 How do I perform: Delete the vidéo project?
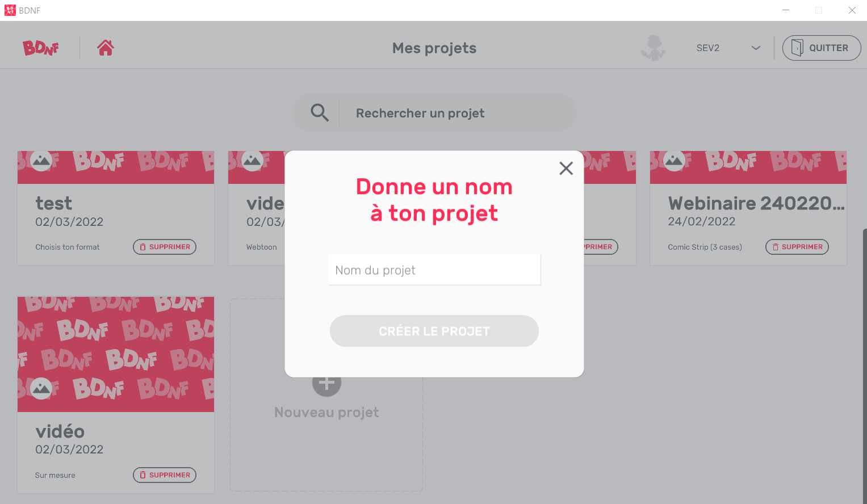(165, 475)
